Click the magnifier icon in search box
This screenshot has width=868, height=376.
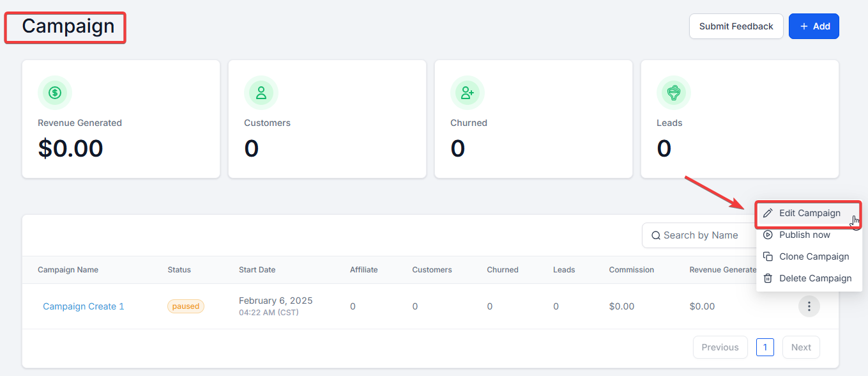click(655, 235)
